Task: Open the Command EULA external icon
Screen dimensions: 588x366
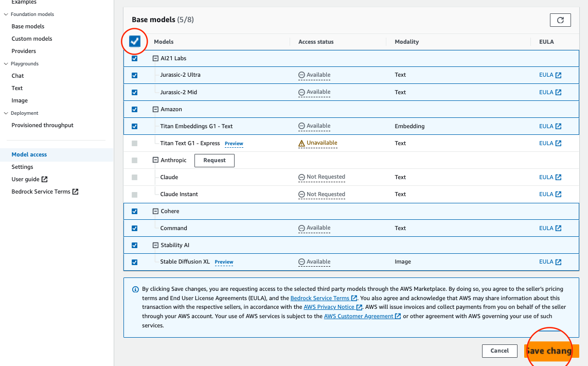Action: tap(558, 228)
